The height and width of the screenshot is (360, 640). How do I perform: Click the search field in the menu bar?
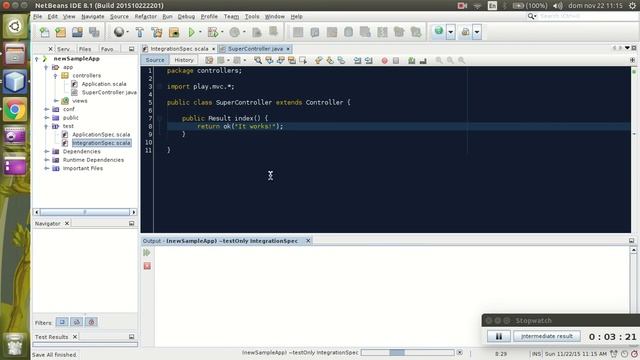[x=587, y=16]
